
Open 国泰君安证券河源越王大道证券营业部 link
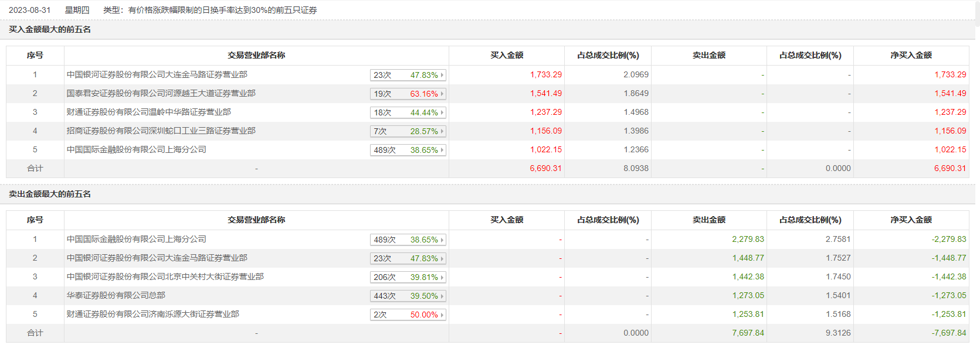point(161,93)
